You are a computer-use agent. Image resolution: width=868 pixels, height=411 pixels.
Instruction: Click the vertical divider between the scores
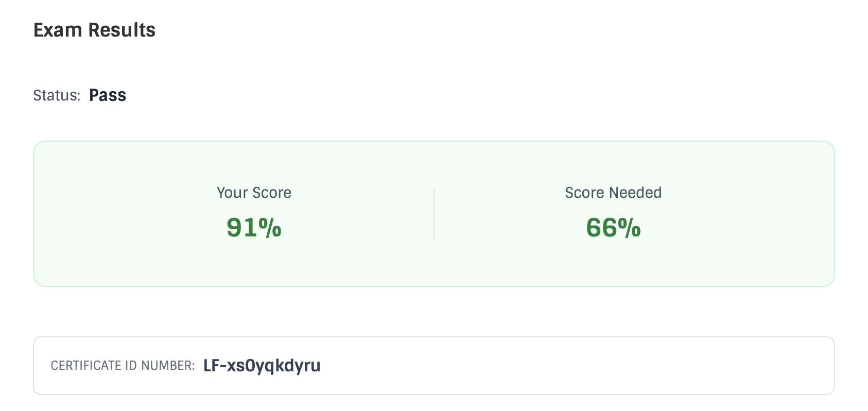tap(434, 213)
